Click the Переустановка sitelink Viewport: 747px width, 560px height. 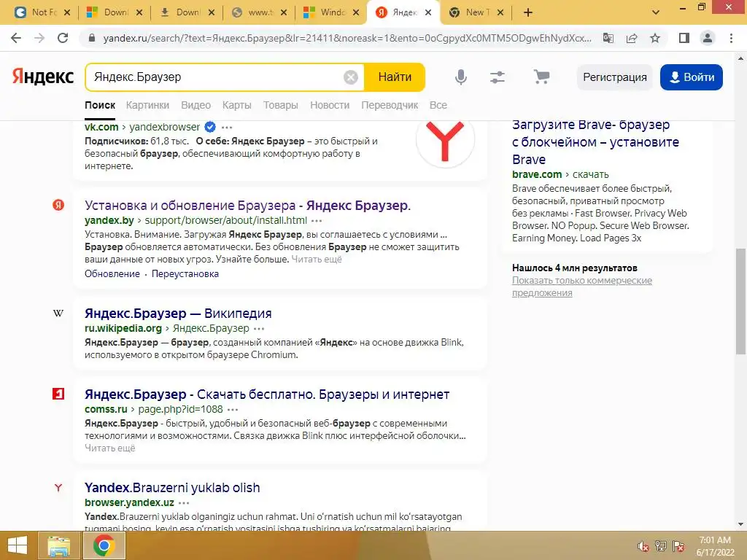[185, 274]
